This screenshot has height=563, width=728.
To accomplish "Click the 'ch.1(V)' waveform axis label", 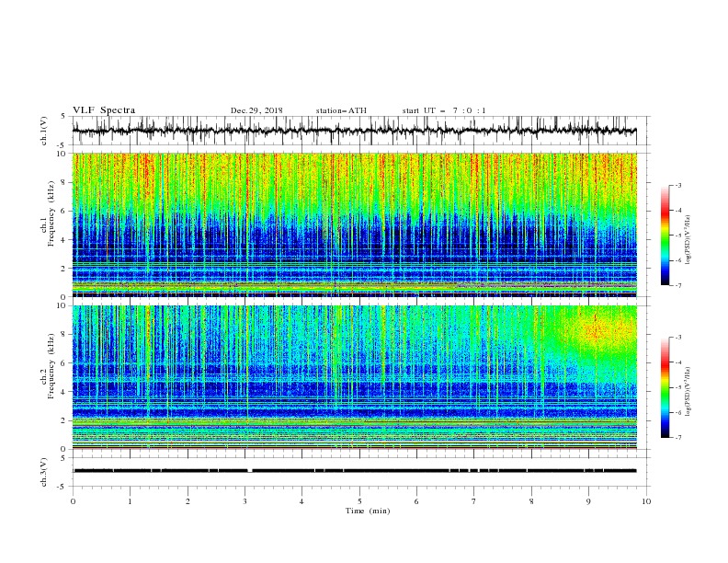I will coord(44,131).
